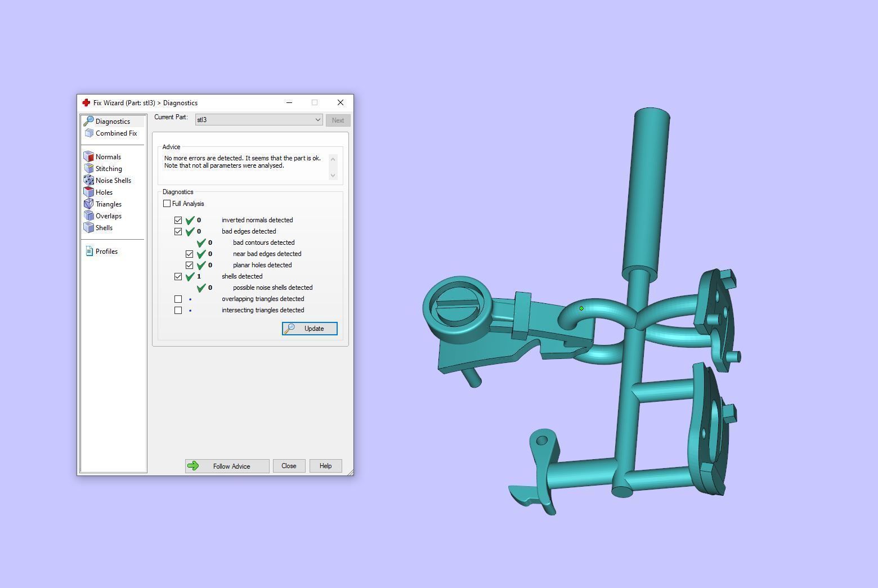The height and width of the screenshot is (588, 878).
Task: Select the Stitching fix icon
Action: (x=88, y=168)
